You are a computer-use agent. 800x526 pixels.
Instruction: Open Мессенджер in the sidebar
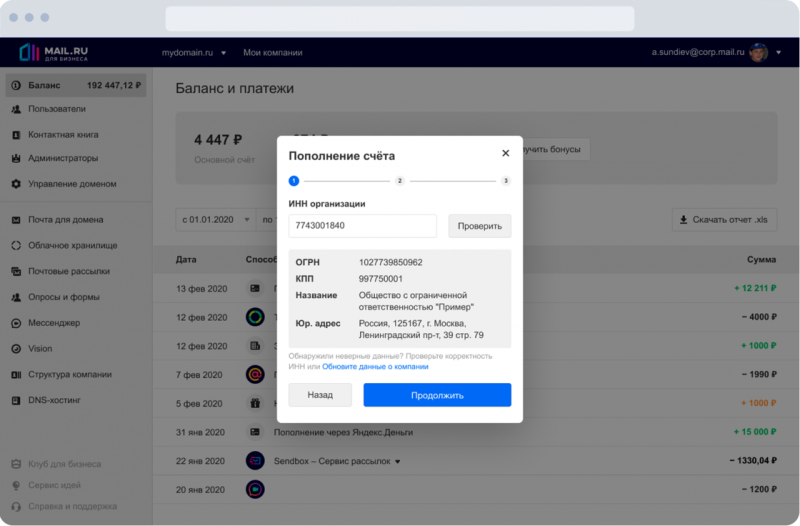click(x=54, y=323)
